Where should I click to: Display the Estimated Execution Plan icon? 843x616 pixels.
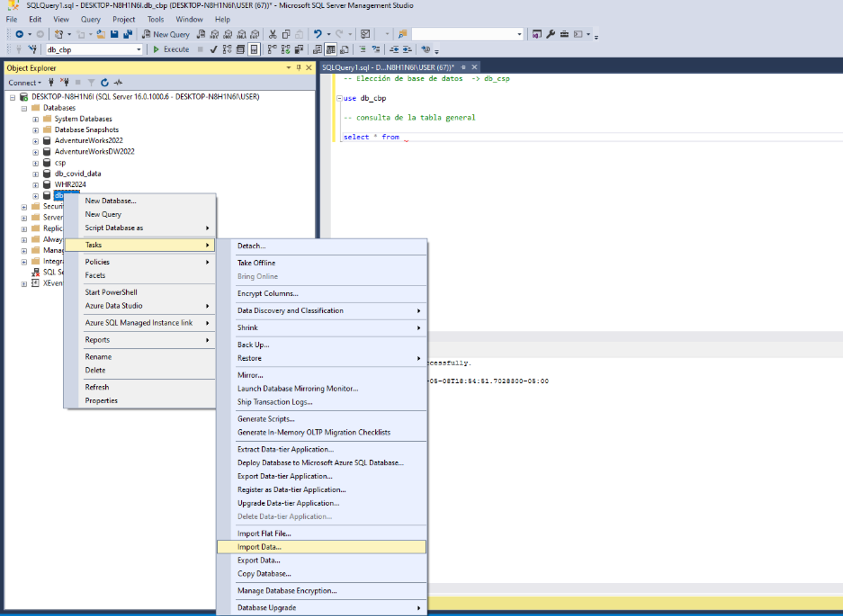pos(227,49)
